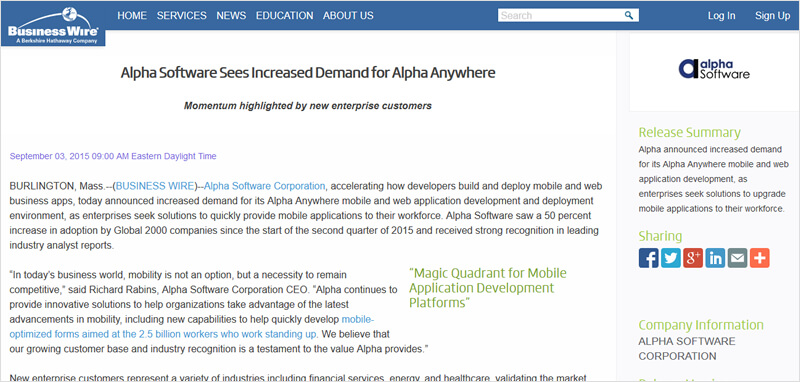Click the Company Information heading

[701, 325]
